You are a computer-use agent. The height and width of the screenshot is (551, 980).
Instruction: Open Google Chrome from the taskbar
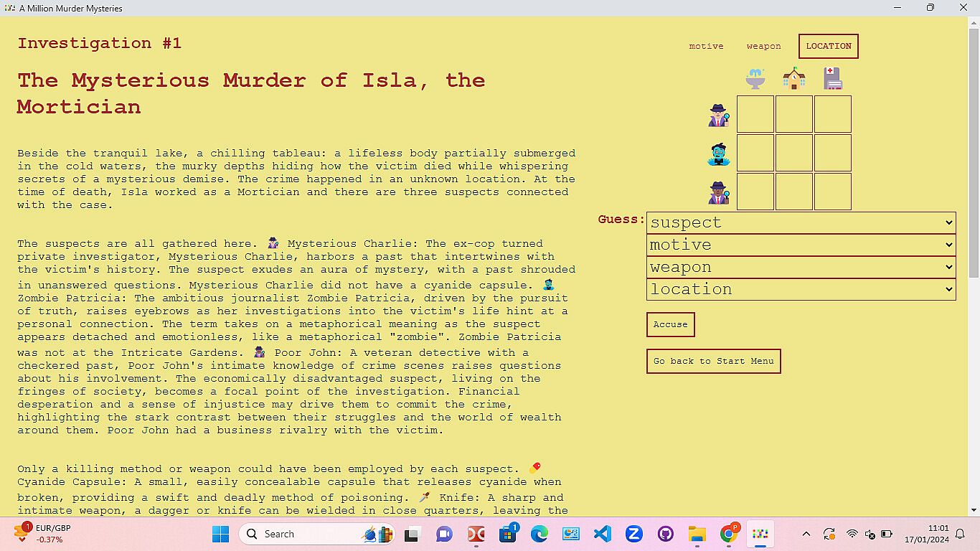coord(729,534)
